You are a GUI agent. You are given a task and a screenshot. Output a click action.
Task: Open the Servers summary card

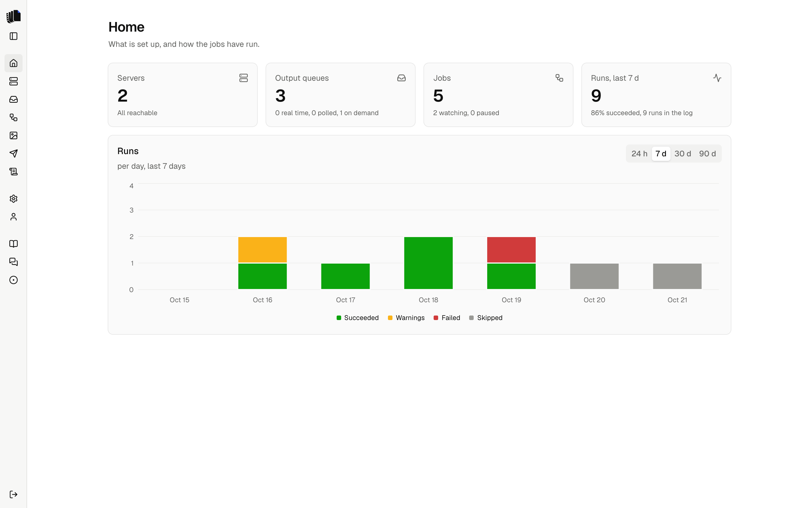coord(182,95)
